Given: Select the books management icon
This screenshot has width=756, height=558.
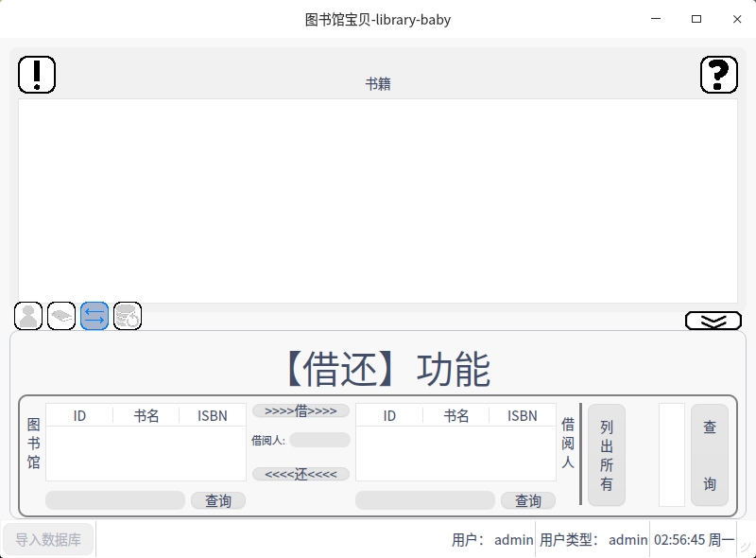Looking at the screenshot, I should click(61, 316).
